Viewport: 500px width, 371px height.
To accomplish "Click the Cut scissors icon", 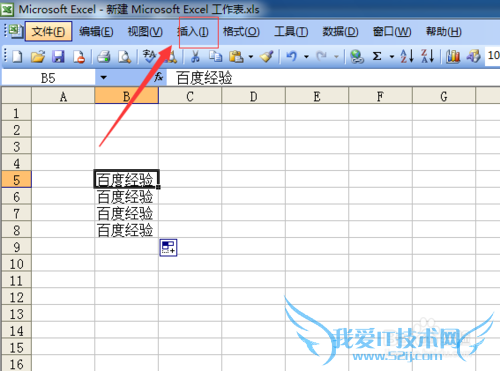I will [x=195, y=57].
